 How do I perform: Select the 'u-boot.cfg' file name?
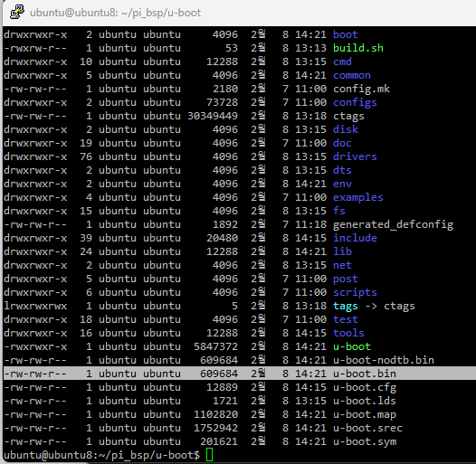[365, 387]
